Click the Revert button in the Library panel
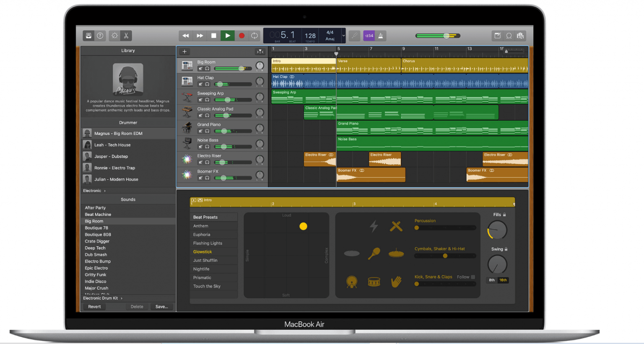 click(94, 307)
